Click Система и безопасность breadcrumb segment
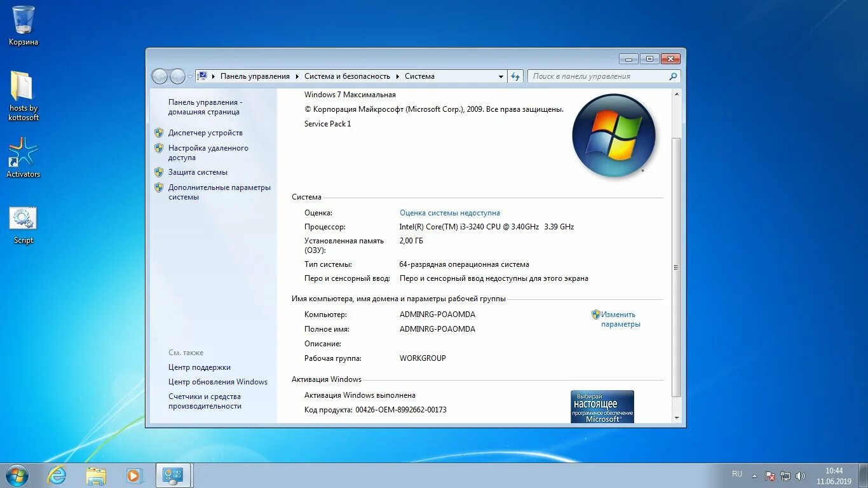868x488 pixels. [347, 76]
